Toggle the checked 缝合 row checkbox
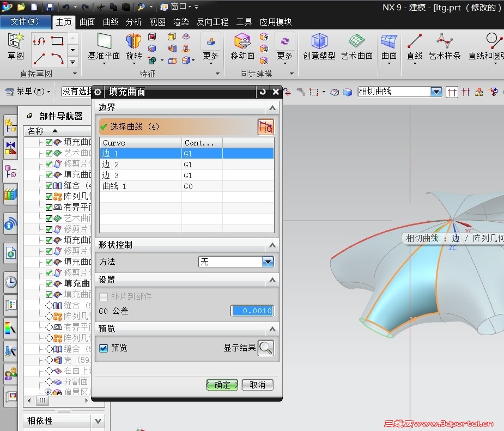Viewport: 504px width, 431px height. tap(49, 186)
